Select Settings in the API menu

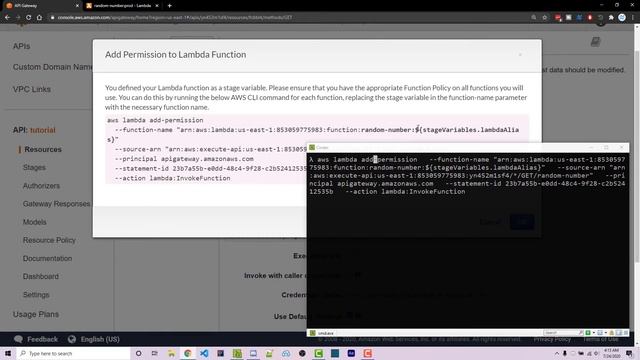coord(36,295)
